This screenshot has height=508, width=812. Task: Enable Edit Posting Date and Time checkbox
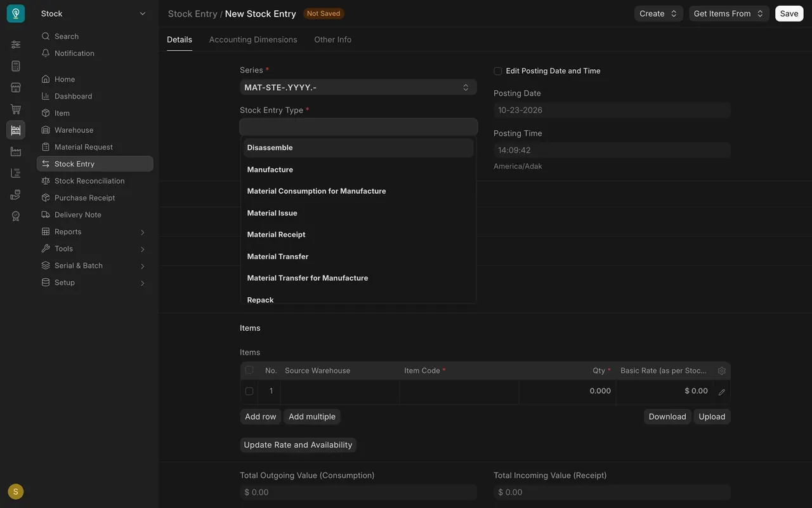point(498,71)
